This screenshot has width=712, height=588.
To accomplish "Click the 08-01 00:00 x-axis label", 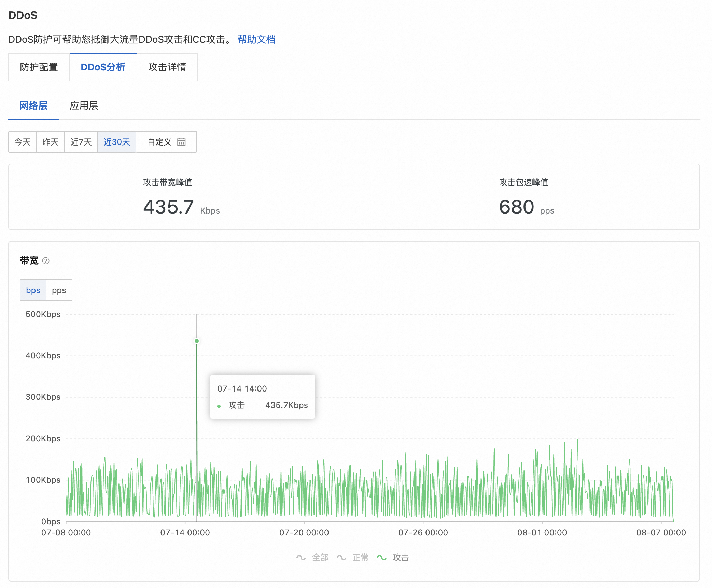I will pyautogui.click(x=542, y=532).
